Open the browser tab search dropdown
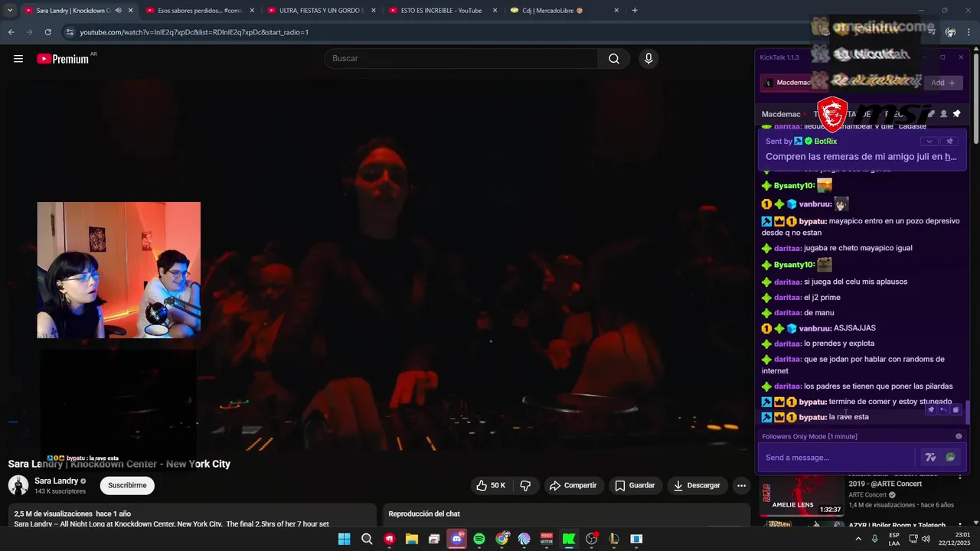980x551 pixels. coord(10,11)
